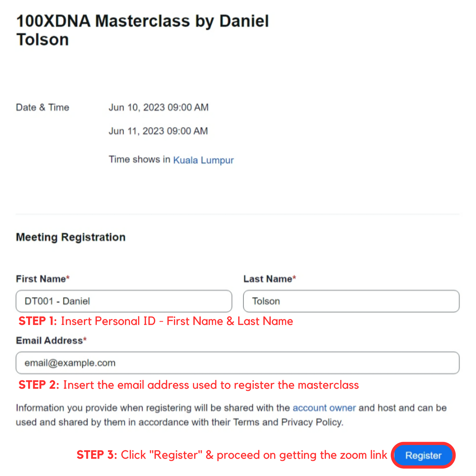This screenshot has width=476, height=476.
Task: Open the account owner link
Action: pyautogui.click(x=324, y=408)
